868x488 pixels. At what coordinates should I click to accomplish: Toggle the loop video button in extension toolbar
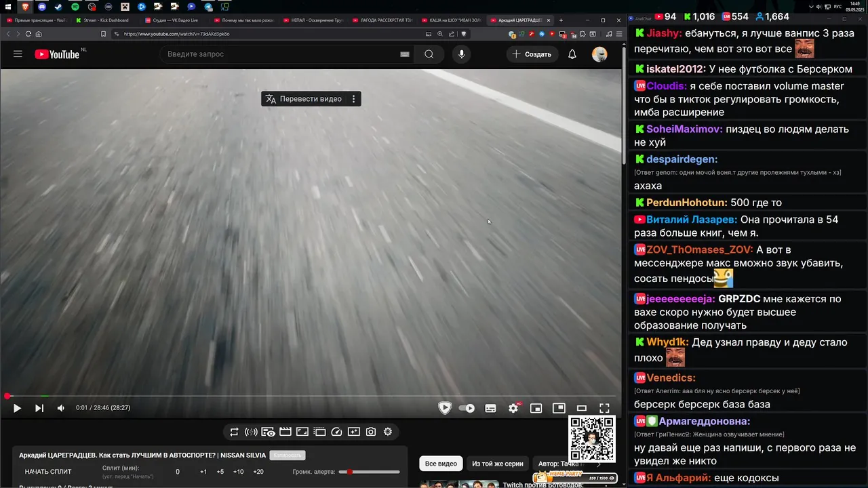pos(234,432)
